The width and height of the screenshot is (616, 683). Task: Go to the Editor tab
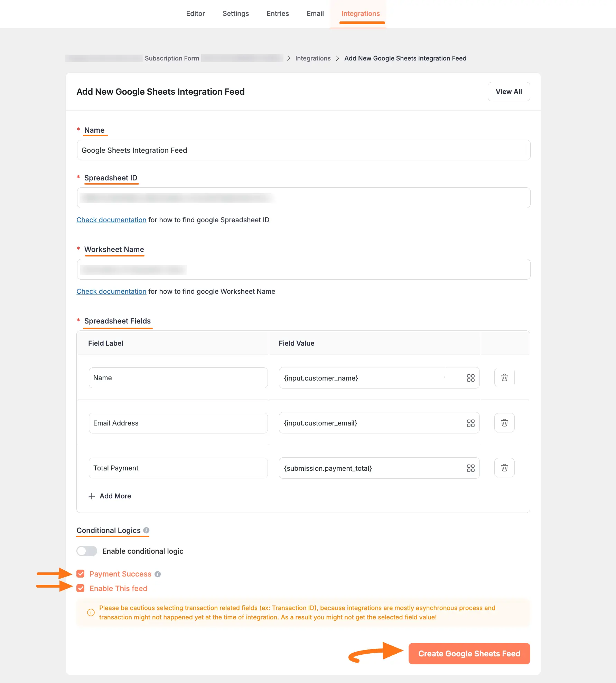(195, 13)
